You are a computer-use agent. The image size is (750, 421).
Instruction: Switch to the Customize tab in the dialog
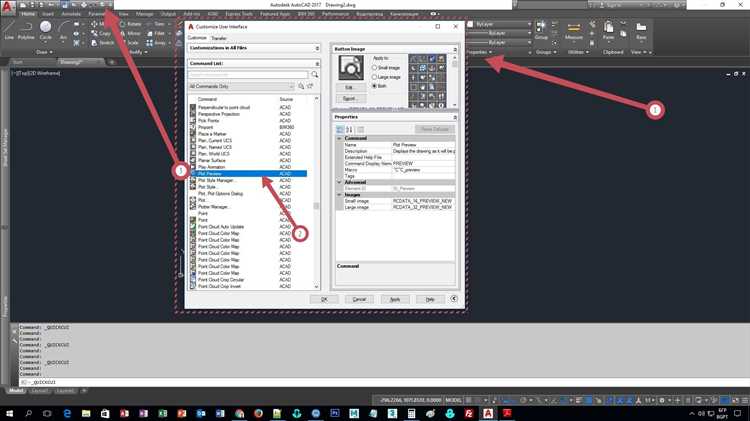[197, 38]
